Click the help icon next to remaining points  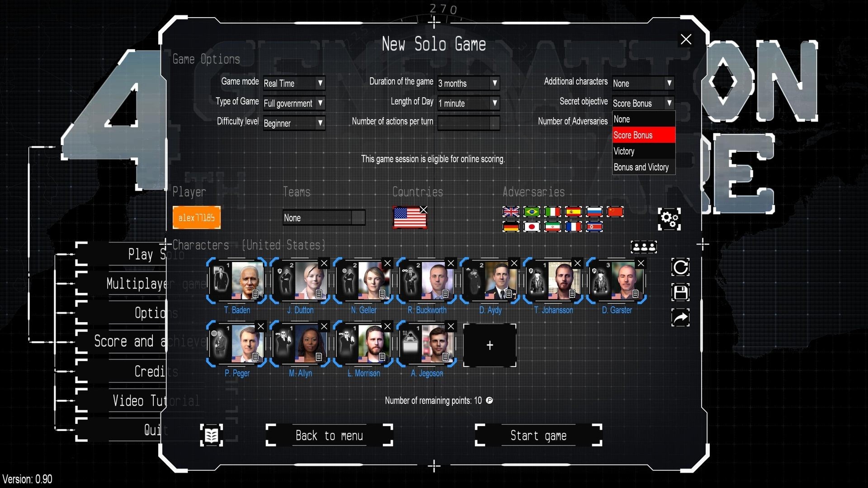coord(490,400)
